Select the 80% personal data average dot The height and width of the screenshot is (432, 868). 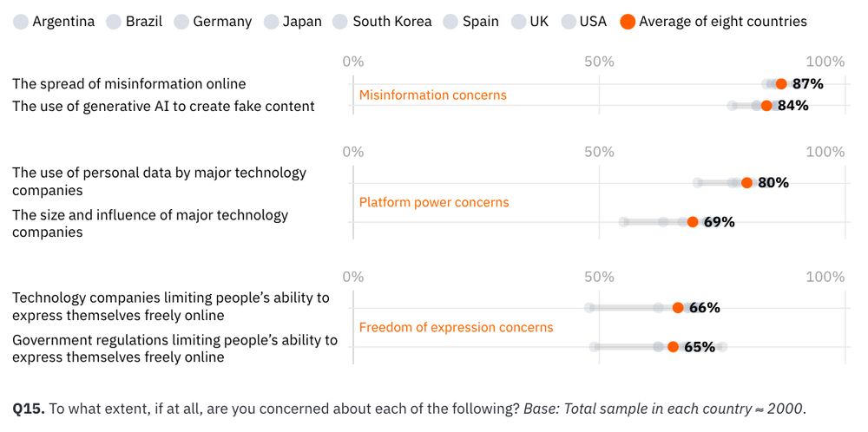coord(746,183)
